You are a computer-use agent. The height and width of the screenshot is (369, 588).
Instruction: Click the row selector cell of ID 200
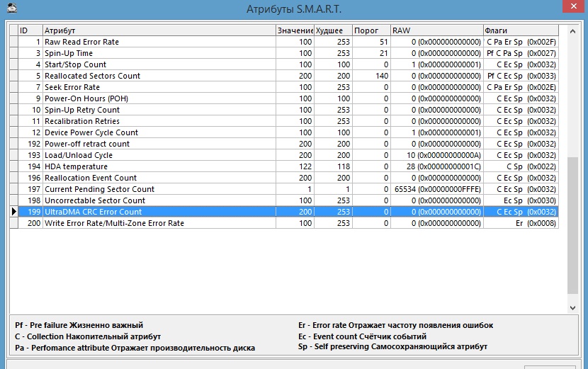click(x=14, y=223)
